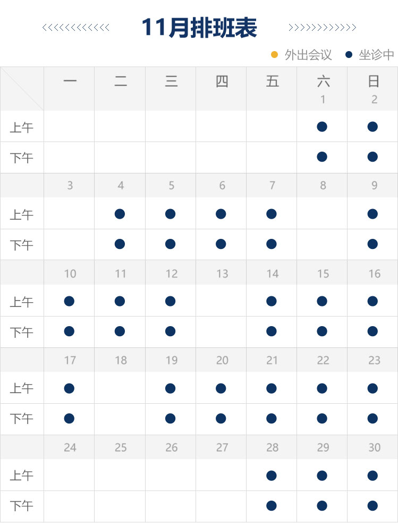Click the 11月排班表 title
398x532 pixels.
199,28
